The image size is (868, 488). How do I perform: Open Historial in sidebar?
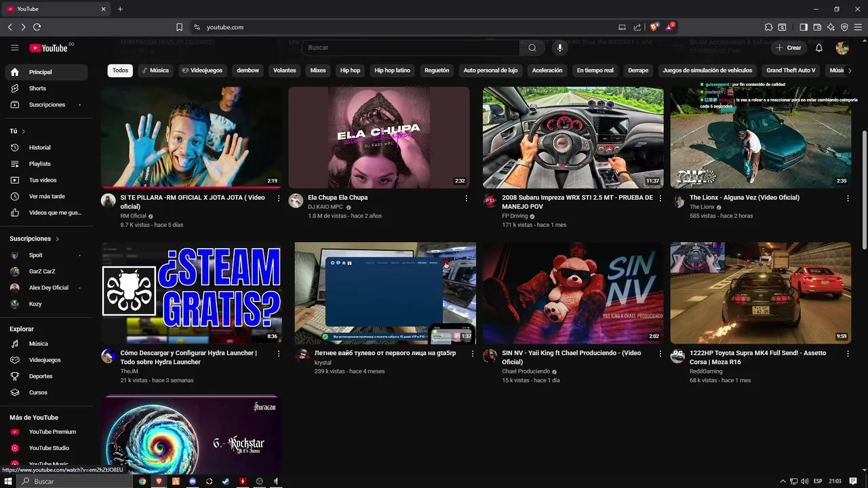pyautogui.click(x=46, y=147)
